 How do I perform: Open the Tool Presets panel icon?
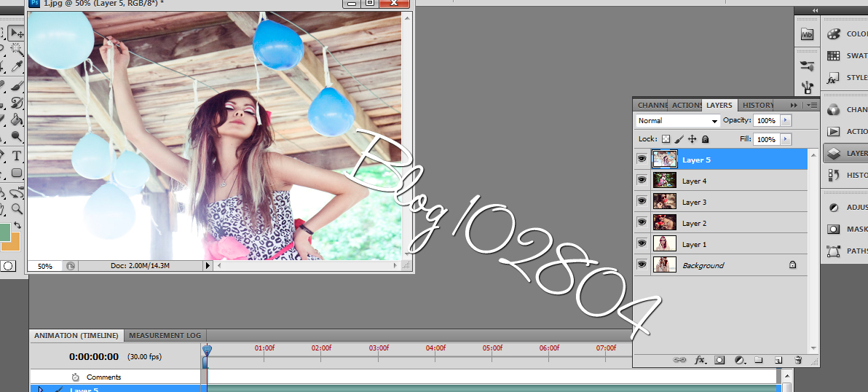(807, 87)
